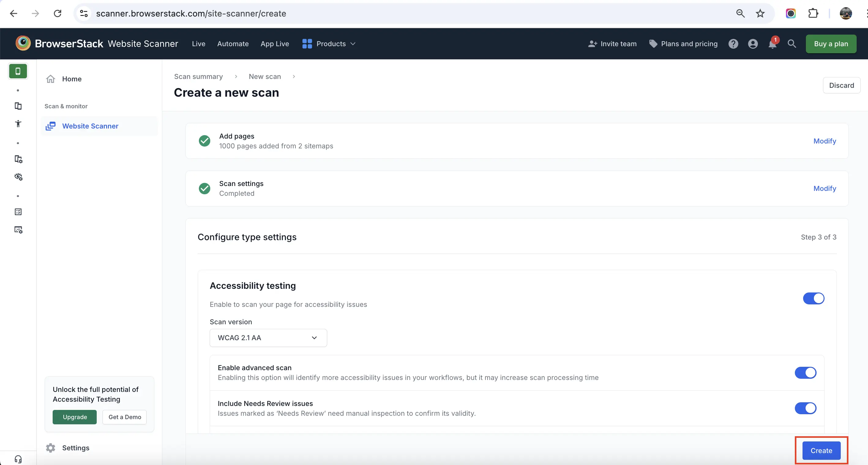
Task: Open the help question mark icon
Action: pos(733,44)
